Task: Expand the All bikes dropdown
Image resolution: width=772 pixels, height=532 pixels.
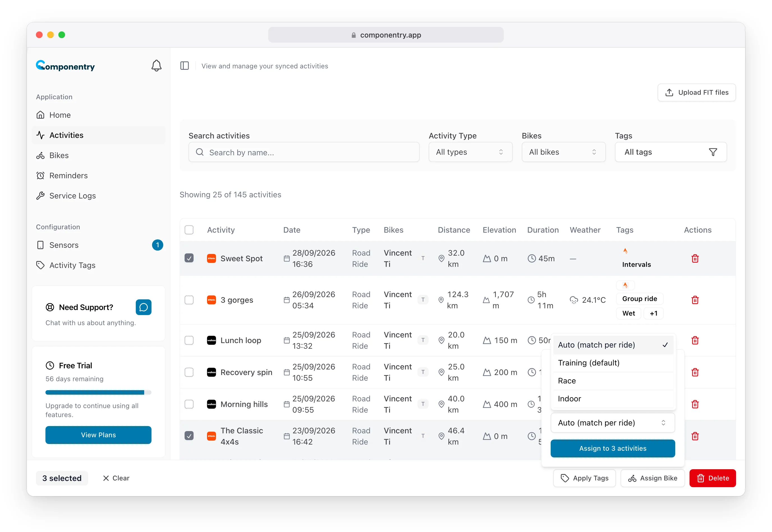Action: click(x=564, y=152)
